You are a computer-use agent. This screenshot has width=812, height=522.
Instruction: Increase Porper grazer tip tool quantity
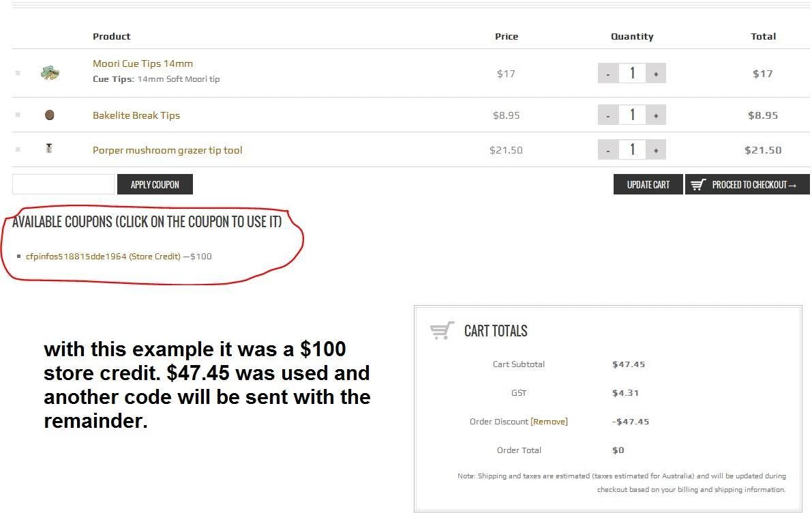(656, 150)
